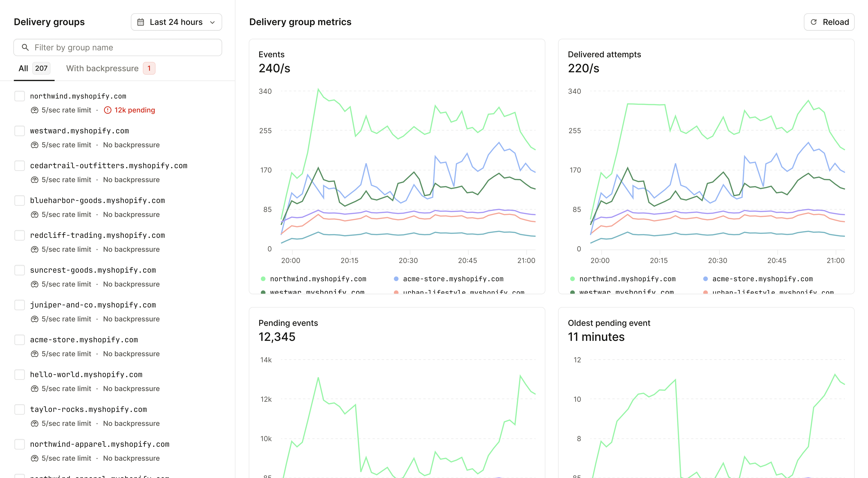Switch to the All groups tab

point(34,69)
